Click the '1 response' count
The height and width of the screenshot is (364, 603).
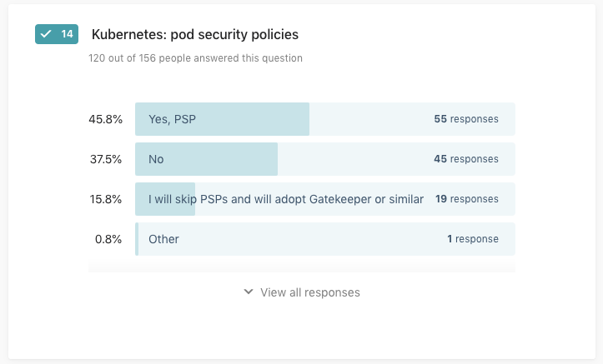click(472, 239)
